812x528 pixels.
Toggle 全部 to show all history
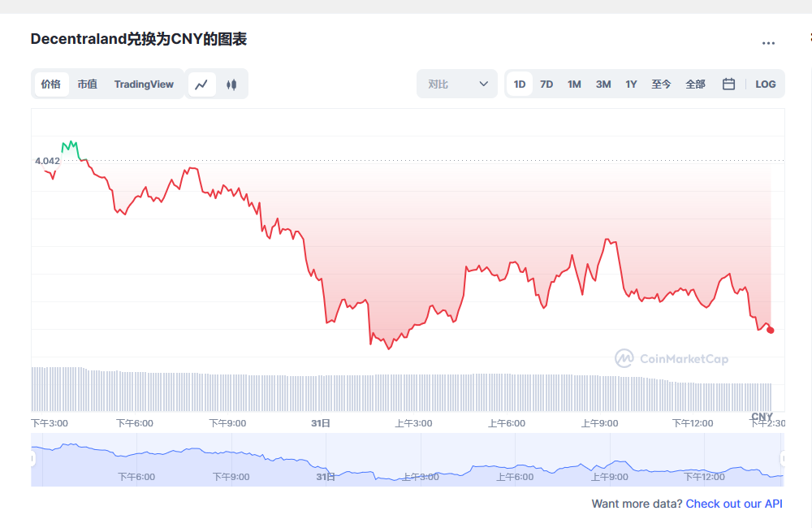click(695, 84)
